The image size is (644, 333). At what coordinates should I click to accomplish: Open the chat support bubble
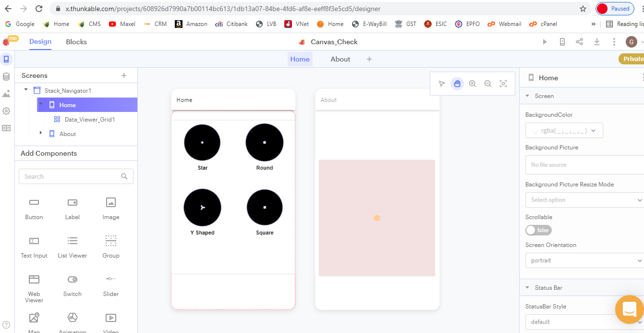point(630,309)
